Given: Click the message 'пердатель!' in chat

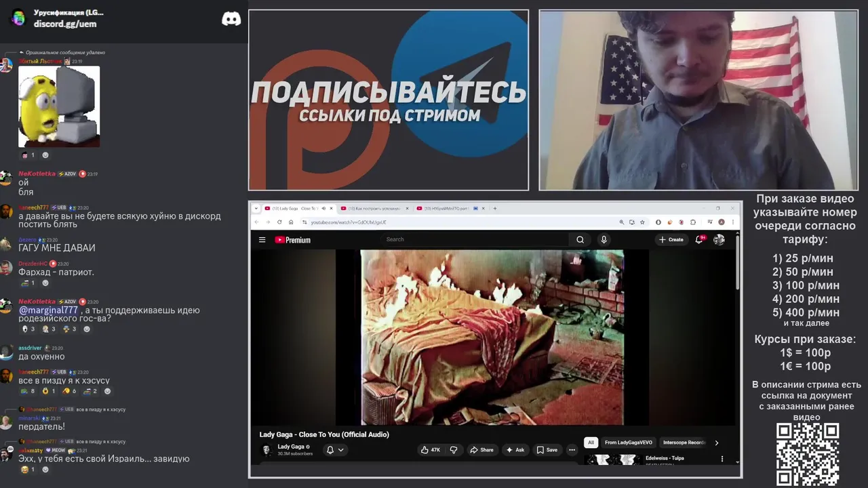Looking at the screenshot, I should [x=41, y=426].
